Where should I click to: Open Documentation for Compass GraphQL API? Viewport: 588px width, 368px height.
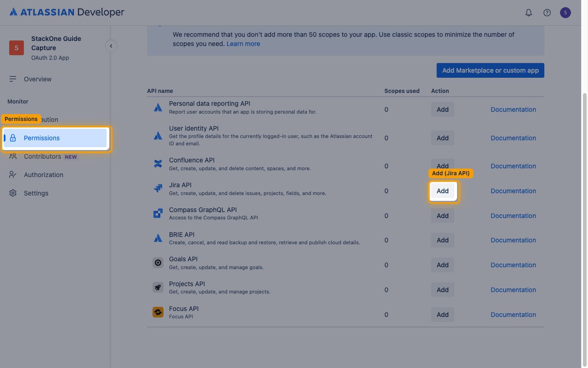pos(513,216)
